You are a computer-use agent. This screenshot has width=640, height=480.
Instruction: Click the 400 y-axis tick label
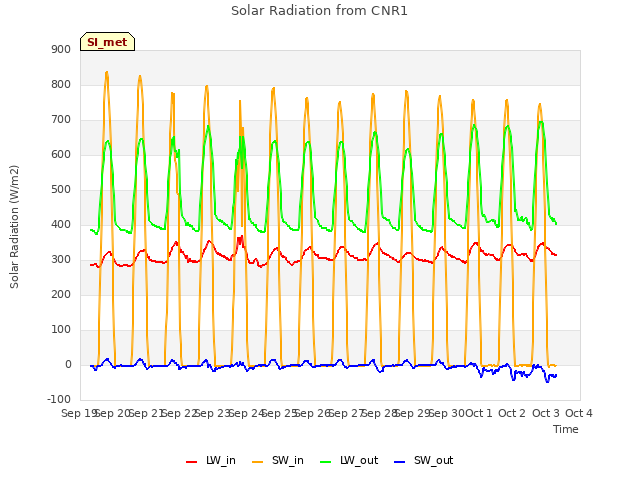coord(61,224)
